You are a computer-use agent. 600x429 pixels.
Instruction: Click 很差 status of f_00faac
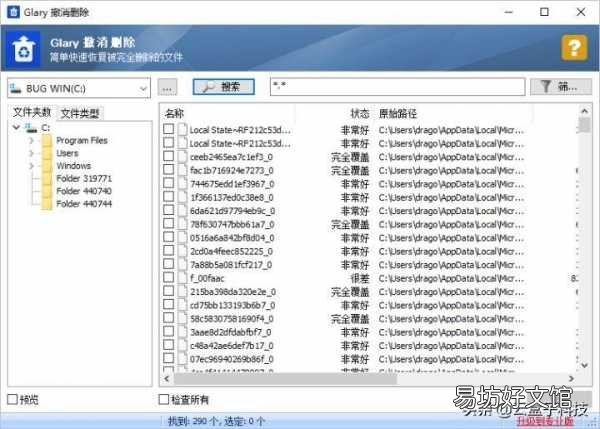click(x=360, y=278)
